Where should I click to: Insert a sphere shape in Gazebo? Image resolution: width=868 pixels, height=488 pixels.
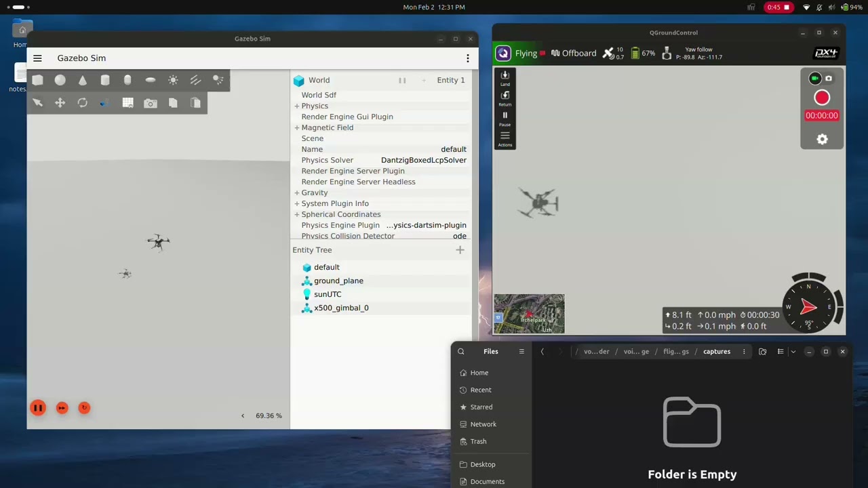(60, 80)
